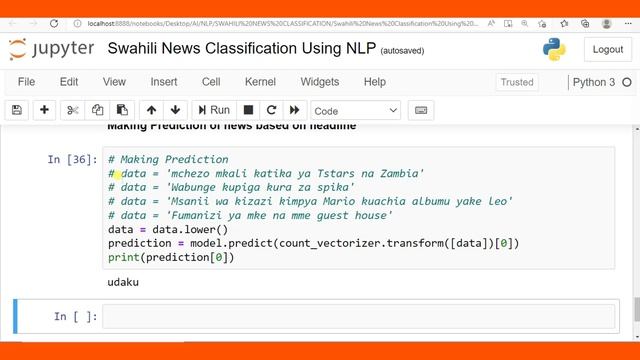Click into the empty code cell
Viewport: 640px width, 360px height.
pyautogui.click(x=358, y=316)
